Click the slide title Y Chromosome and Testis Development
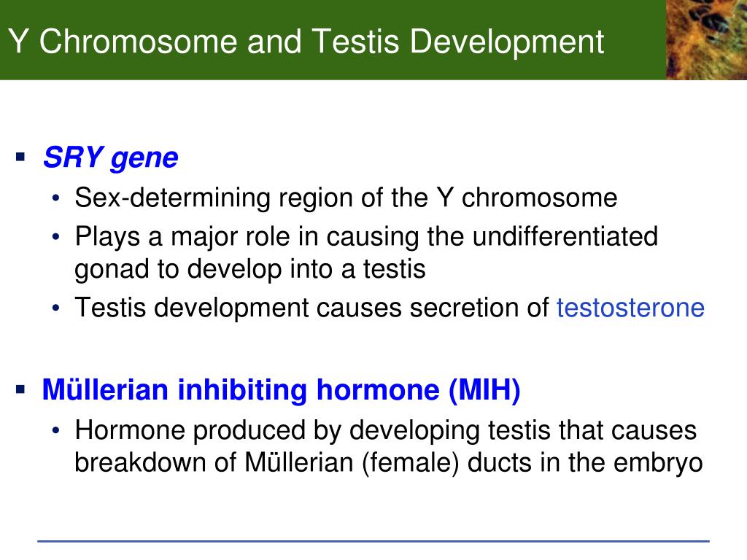The image size is (747, 560). pos(306,42)
